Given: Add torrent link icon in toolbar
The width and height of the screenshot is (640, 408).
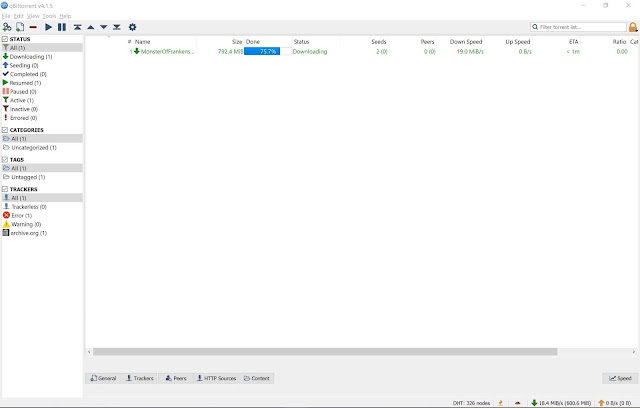Looking at the screenshot, I should pos(7,27).
